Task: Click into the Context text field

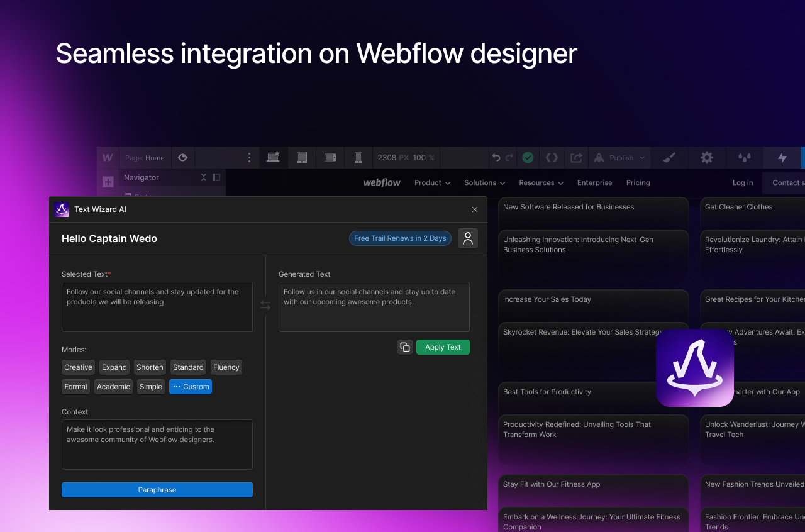Action: click(157, 445)
